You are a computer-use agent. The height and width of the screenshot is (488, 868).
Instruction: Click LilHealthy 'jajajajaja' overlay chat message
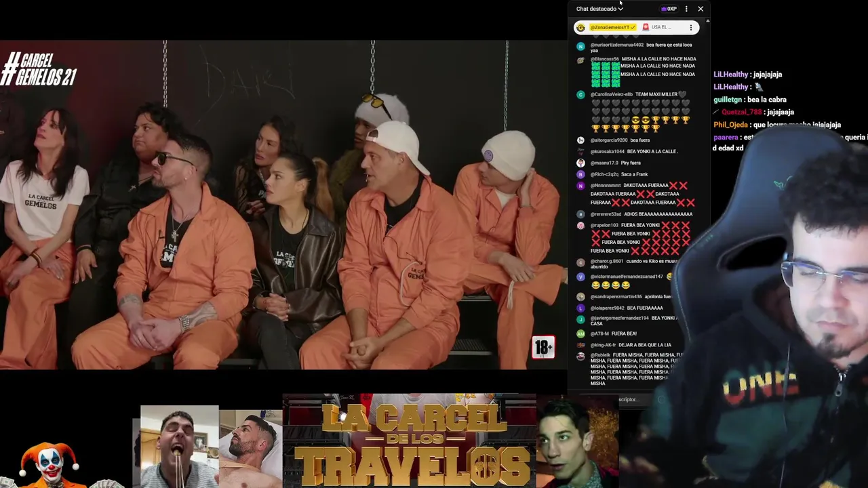coord(748,75)
